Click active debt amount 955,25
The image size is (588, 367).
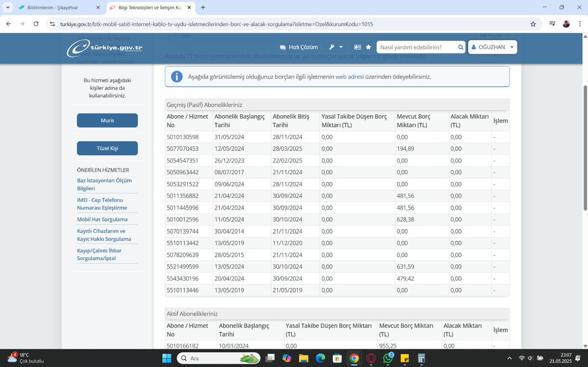387,346
